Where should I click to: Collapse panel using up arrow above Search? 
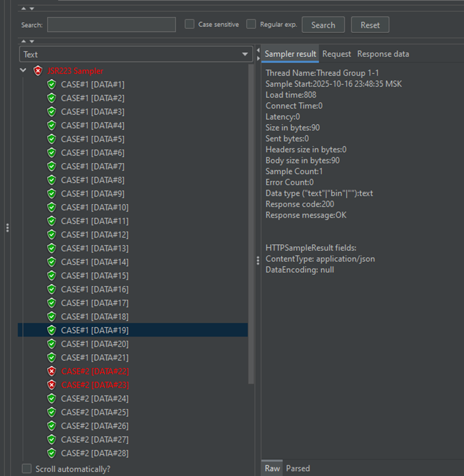click(24, 9)
